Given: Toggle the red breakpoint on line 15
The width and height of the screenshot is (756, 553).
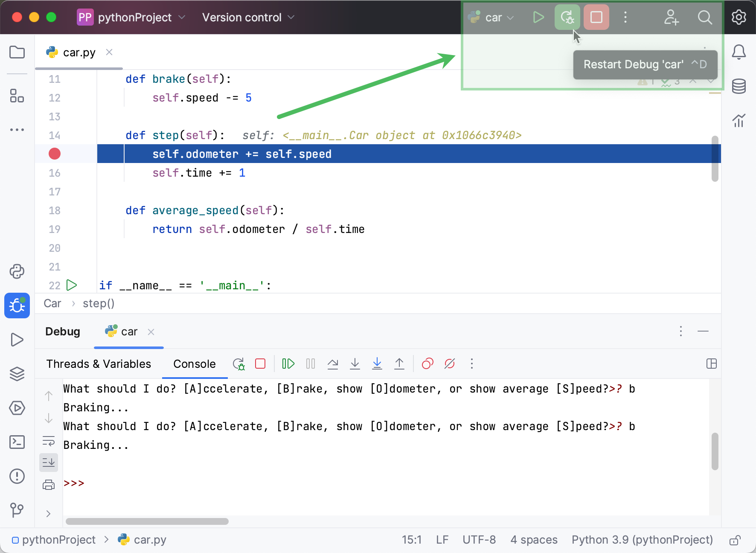Looking at the screenshot, I should click(54, 154).
